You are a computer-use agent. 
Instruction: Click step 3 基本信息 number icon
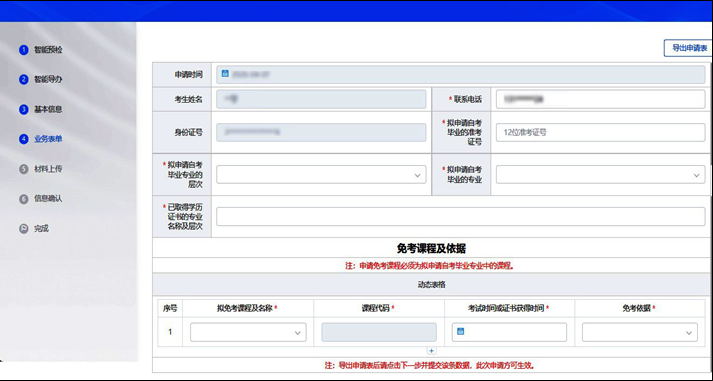point(24,110)
